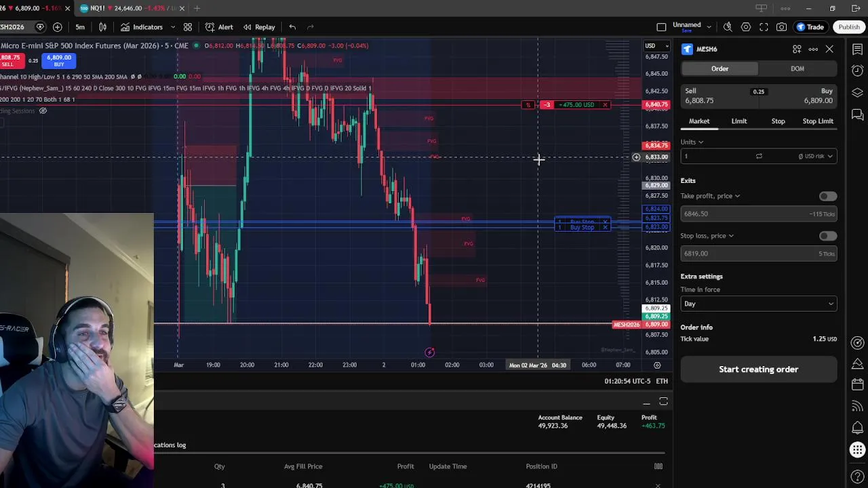Open the USD currency dropdown on price scale
The width and height of the screenshot is (868, 488).
tap(656, 45)
